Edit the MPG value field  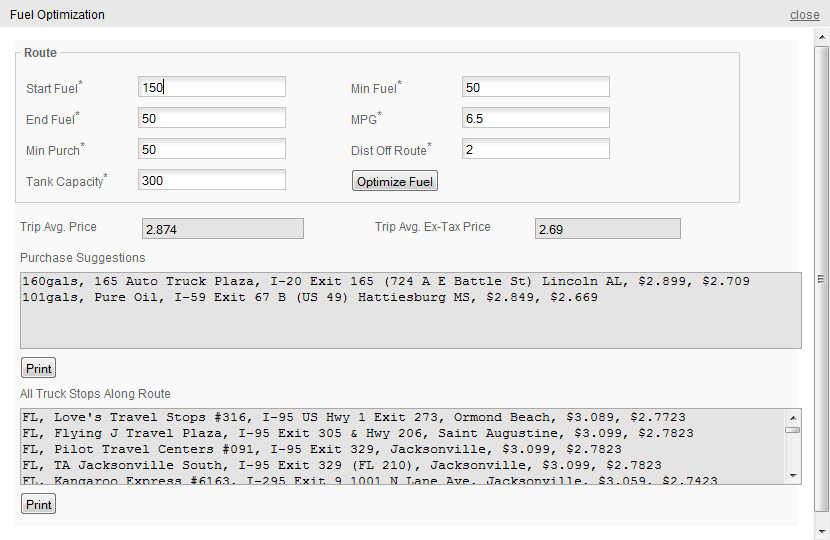point(535,119)
